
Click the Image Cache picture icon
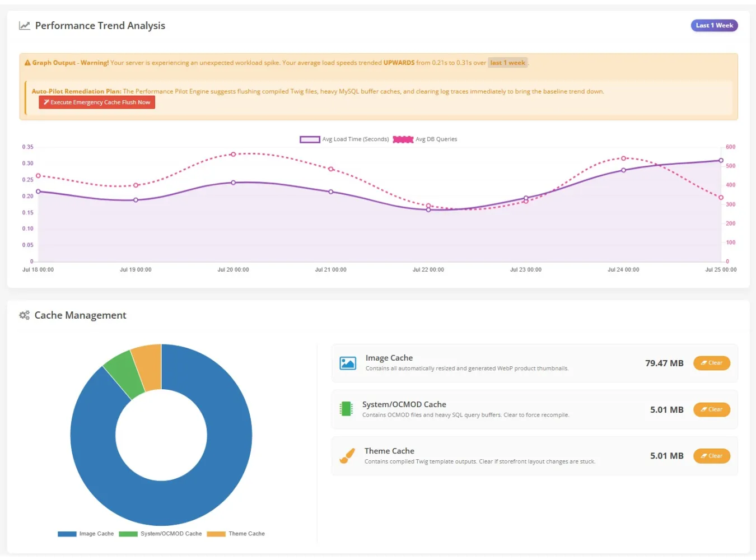348,363
